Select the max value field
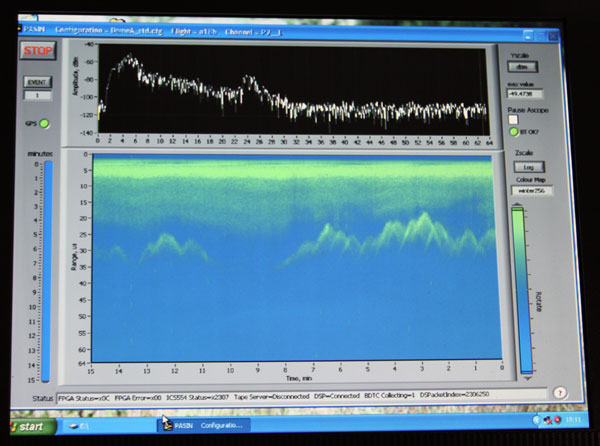The image size is (600, 446). [525, 93]
